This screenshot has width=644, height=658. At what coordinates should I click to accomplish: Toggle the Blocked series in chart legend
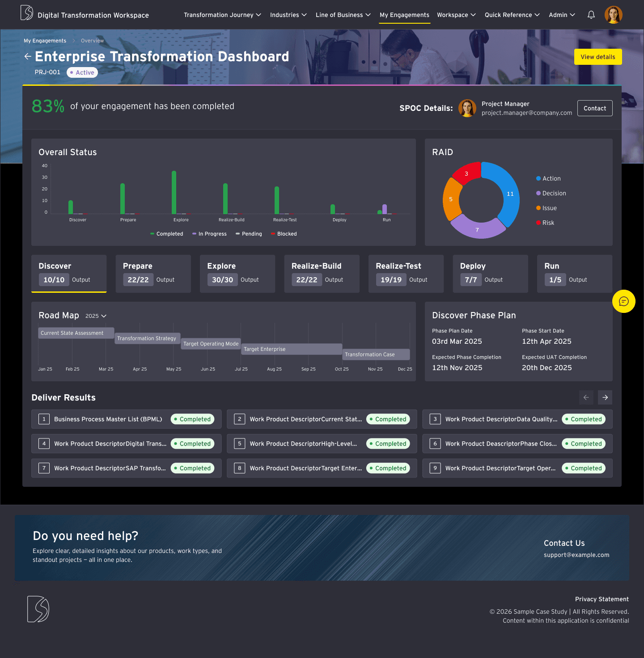tap(284, 234)
